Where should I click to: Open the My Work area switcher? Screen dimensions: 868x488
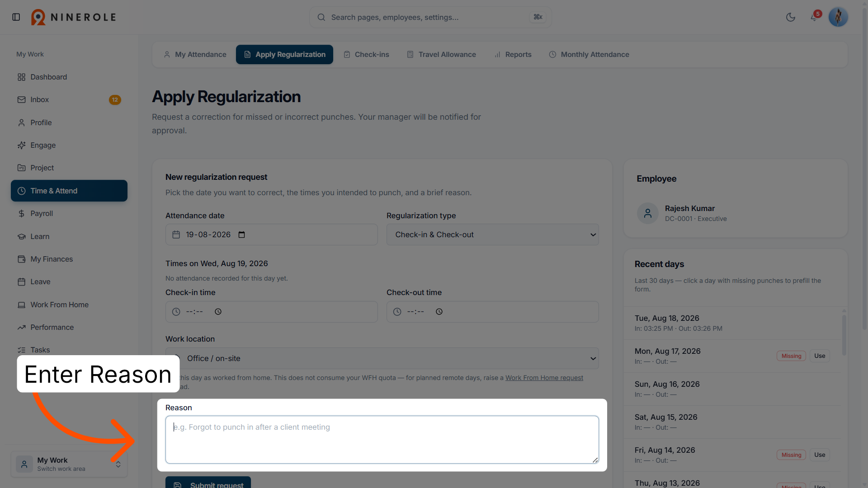tap(69, 464)
